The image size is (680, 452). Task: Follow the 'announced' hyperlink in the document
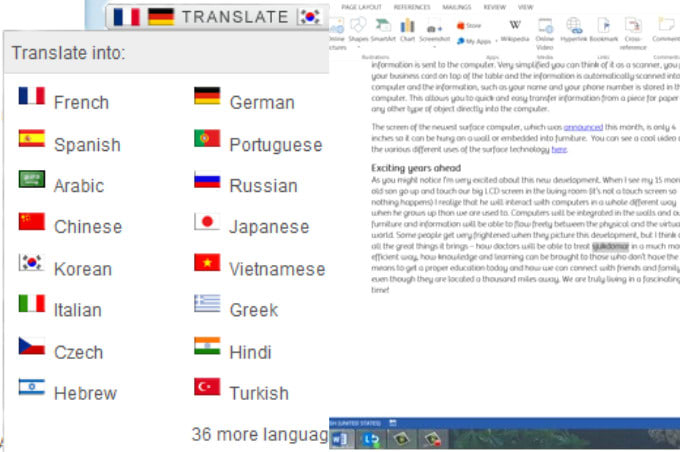click(583, 128)
